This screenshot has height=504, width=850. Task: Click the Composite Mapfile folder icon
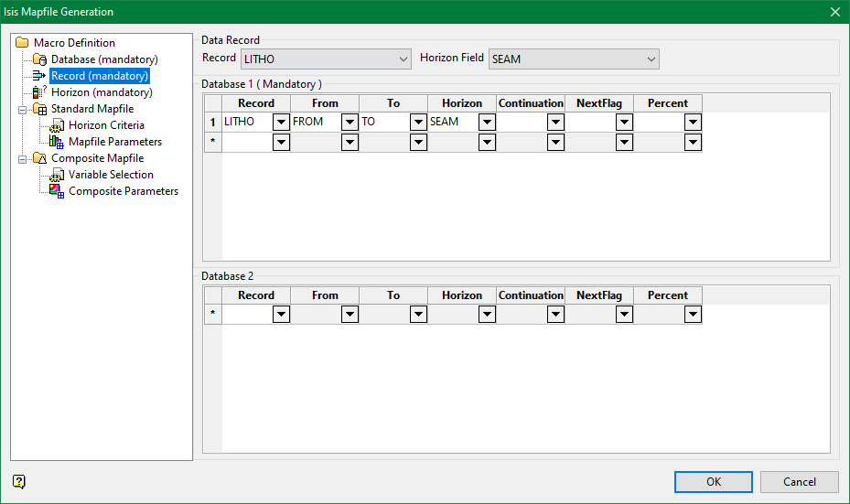39,158
